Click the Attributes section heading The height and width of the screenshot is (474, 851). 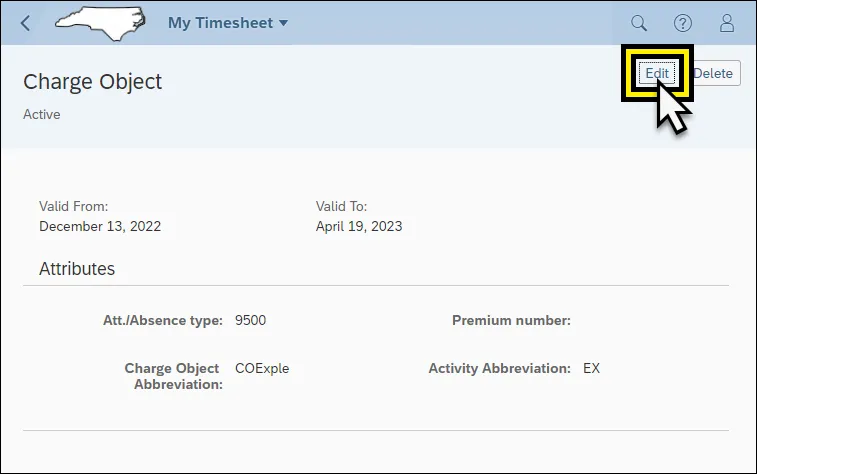pyautogui.click(x=77, y=269)
